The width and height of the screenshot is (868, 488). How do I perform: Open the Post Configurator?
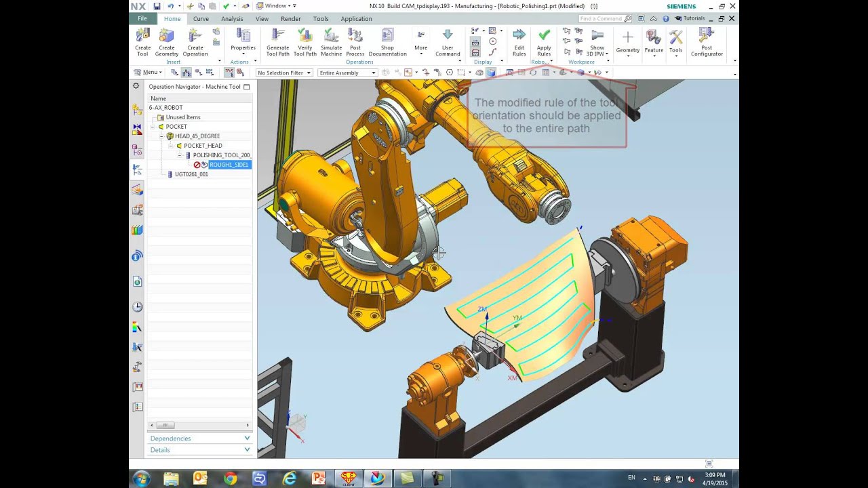point(707,42)
